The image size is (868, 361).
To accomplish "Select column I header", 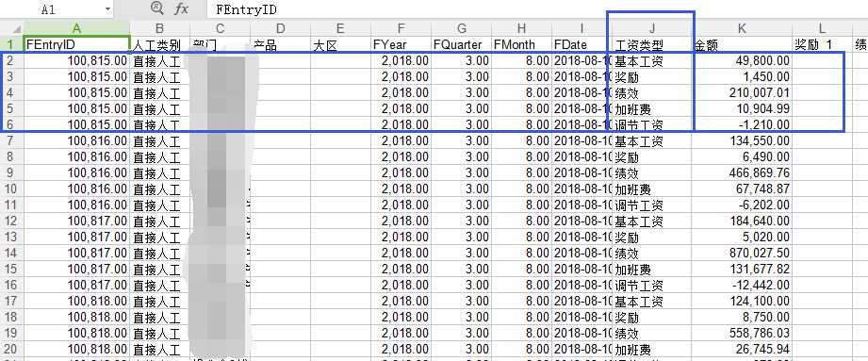I will point(581,28).
